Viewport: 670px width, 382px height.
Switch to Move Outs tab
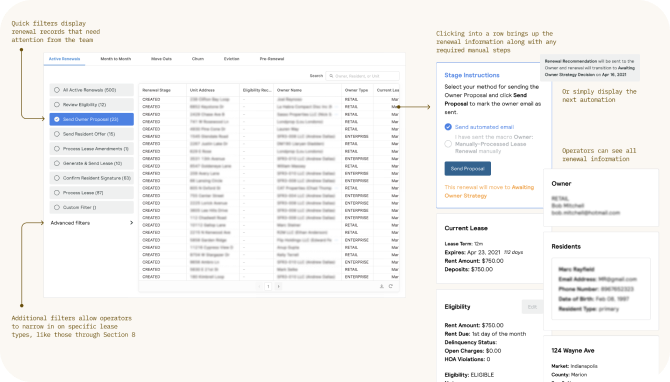pos(161,59)
